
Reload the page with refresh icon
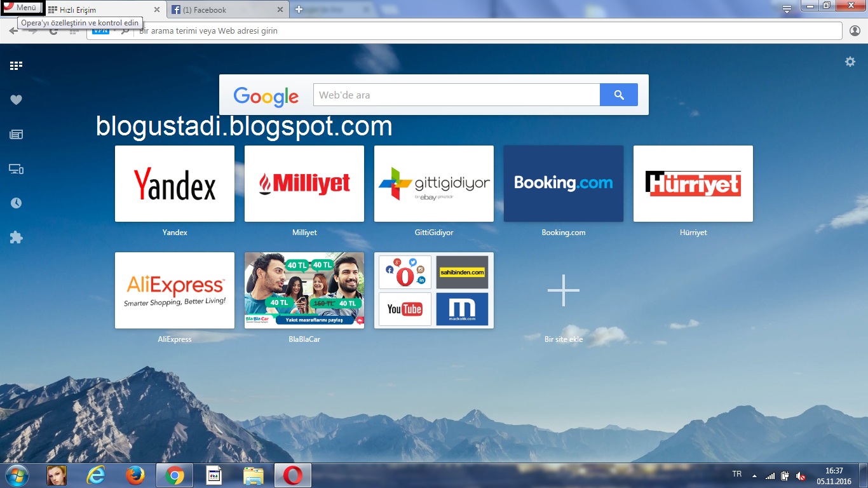pyautogui.click(x=54, y=30)
